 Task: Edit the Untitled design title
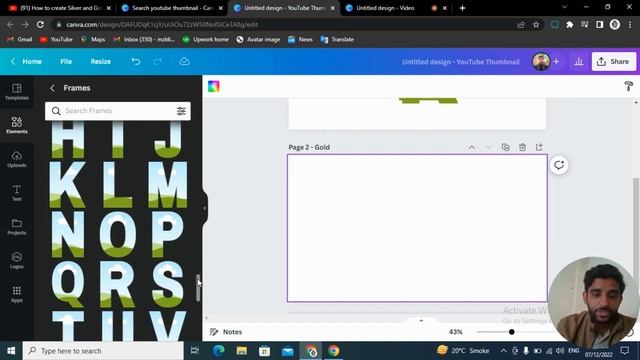pyautogui.click(x=461, y=62)
